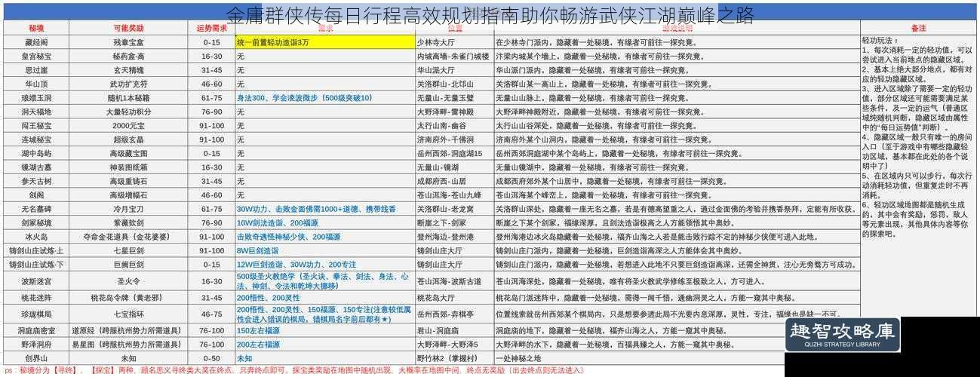Click the 运势需求 column header
This screenshot has width=980, height=377.
click(x=211, y=28)
